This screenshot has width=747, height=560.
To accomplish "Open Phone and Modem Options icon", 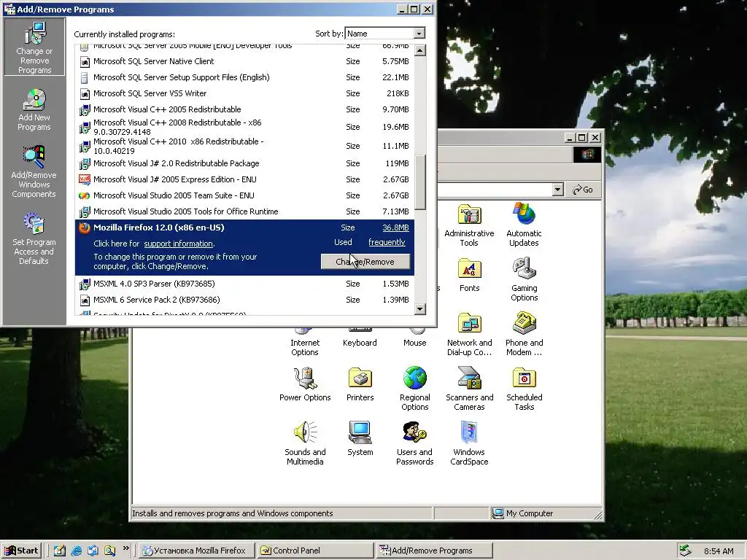I will click(x=524, y=334).
